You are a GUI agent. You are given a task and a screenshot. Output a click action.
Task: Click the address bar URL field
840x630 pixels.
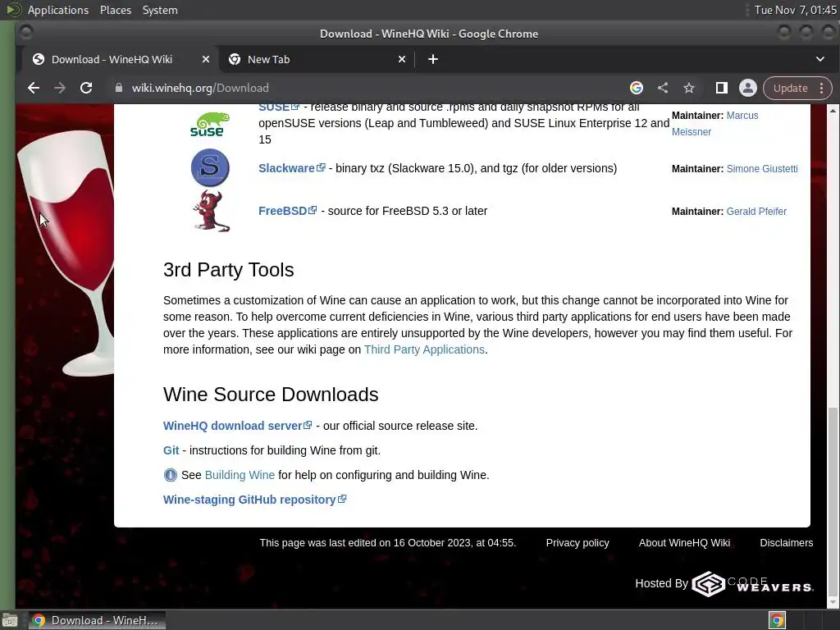click(370, 88)
